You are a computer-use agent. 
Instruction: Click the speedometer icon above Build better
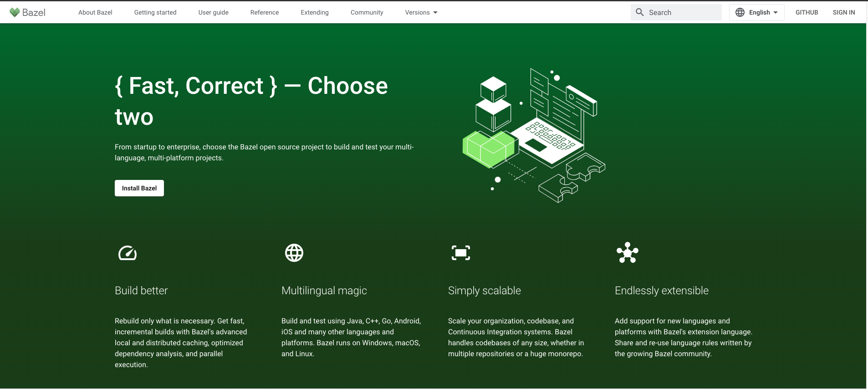(x=128, y=253)
